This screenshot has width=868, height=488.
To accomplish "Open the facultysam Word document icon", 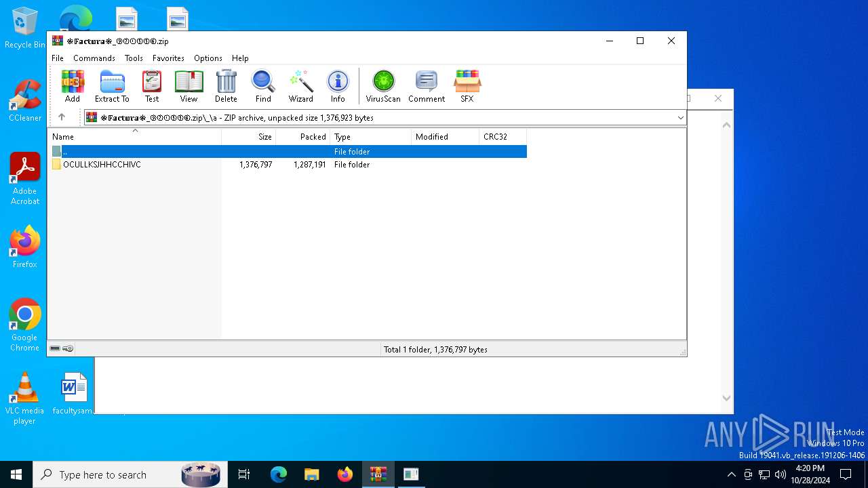I will [73, 393].
